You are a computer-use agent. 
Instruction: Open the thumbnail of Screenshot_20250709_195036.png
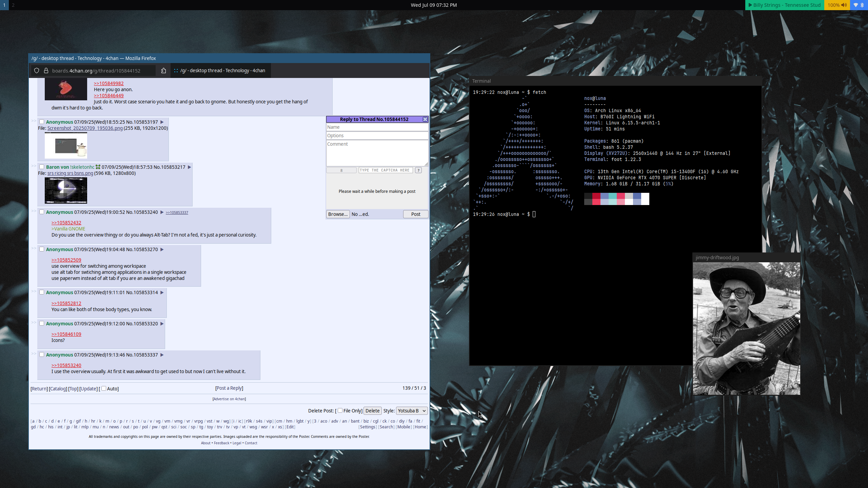click(66, 145)
